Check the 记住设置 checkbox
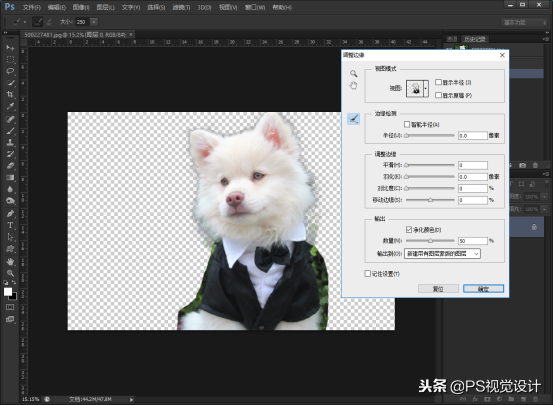This screenshot has width=553, height=405. click(x=367, y=273)
